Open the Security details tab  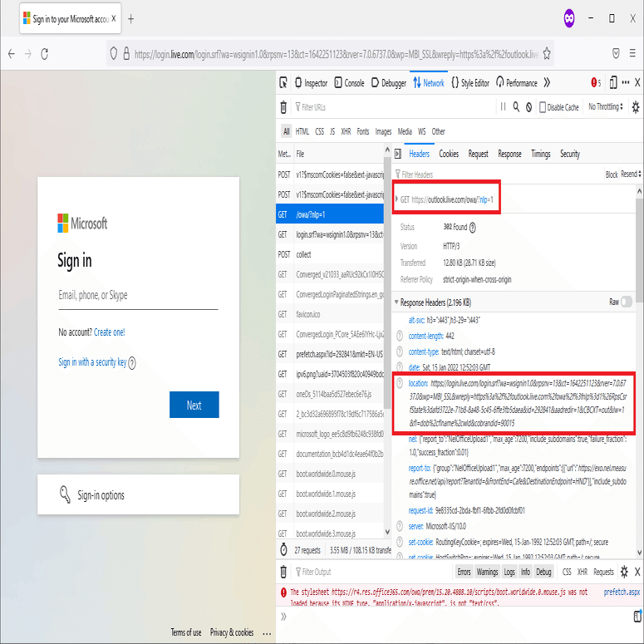[570, 154]
